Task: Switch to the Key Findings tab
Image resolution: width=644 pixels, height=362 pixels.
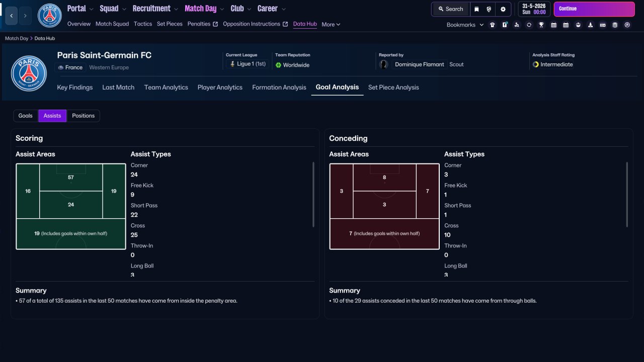Action: pos(75,87)
